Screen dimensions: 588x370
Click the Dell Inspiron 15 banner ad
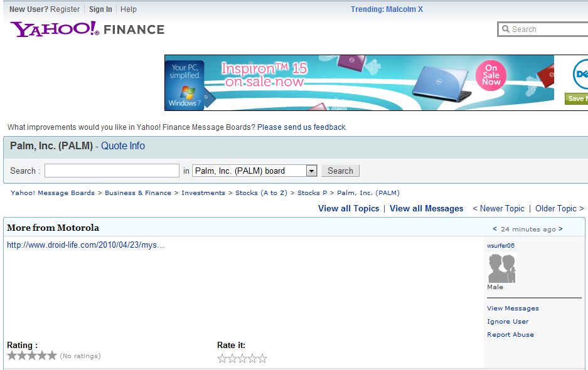coord(359,83)
